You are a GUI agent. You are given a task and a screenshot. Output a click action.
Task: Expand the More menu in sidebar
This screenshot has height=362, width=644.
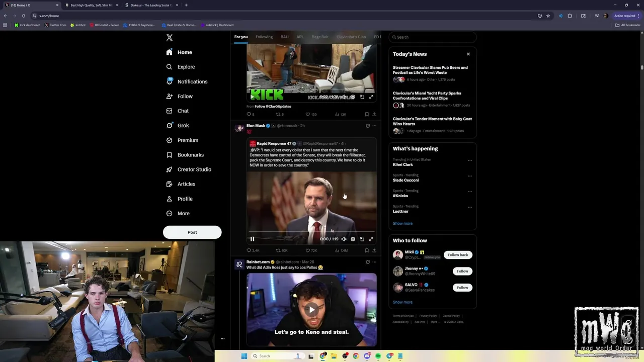(178, 213)
